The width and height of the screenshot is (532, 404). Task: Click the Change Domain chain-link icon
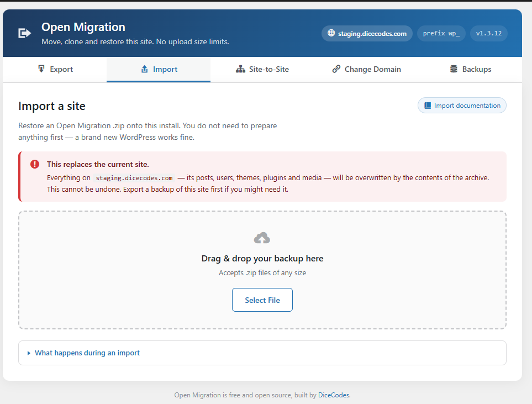[336, 69]
